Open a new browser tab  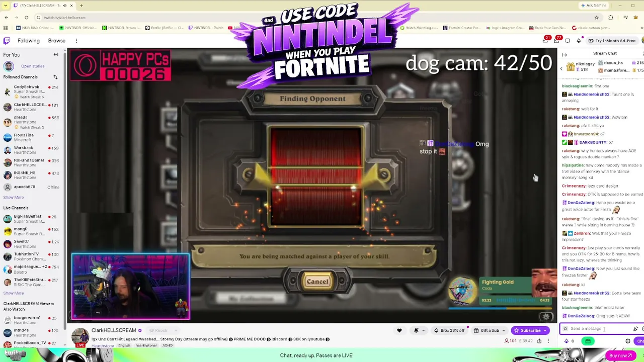pyautogui.click(x=82, y=6)
